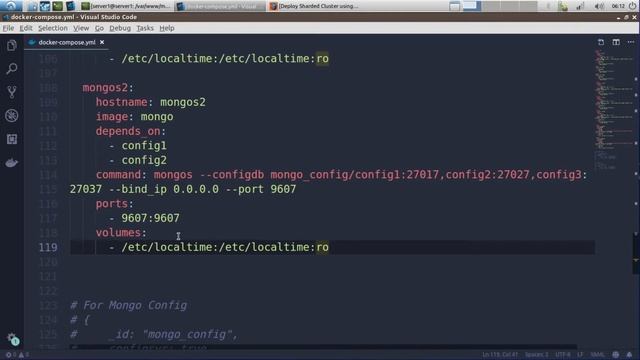This screenshot has width=640, height=360.
Task: Click the 9607:9607 port mapping
Action: point(150,218)
